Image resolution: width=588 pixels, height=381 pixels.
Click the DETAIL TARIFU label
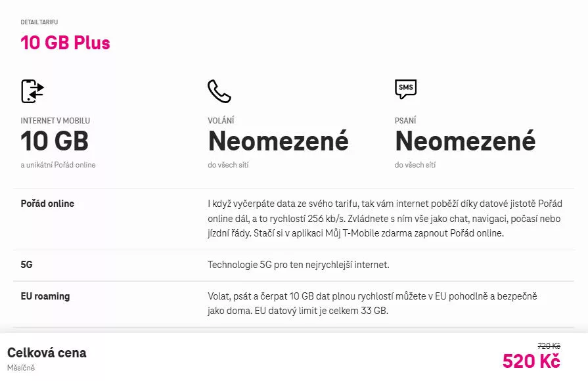pos(39,22)
